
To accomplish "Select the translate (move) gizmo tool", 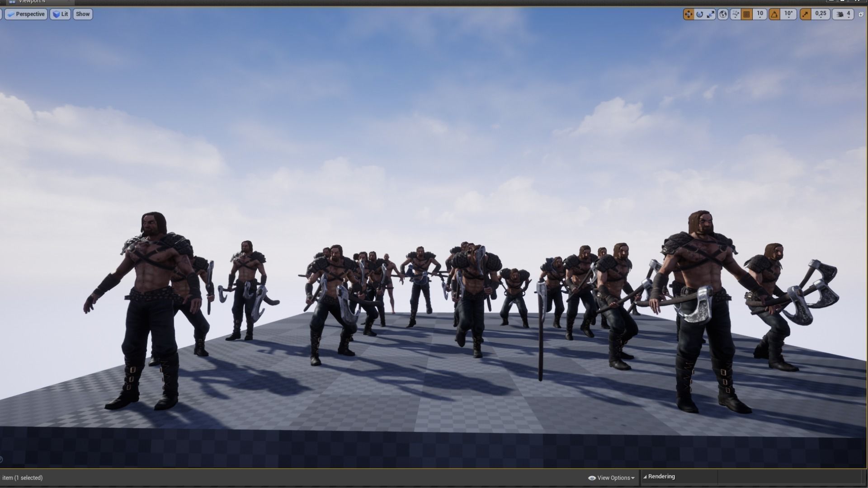I will click(x=689, y=14).
